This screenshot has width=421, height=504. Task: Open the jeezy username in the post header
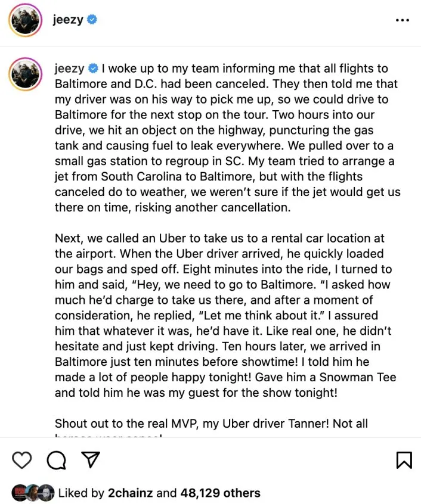coord(68,20)
